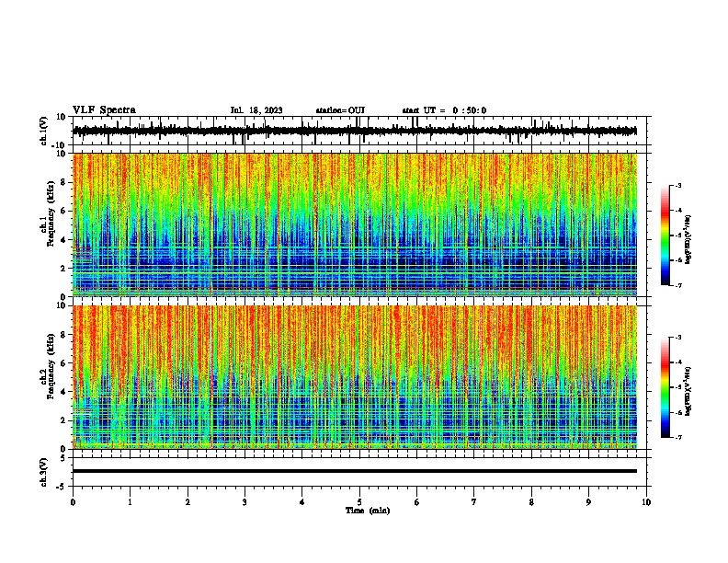This screenshot has width=728, height=563.
Task: Click time axis tick label "5"
Action: coord(359,502)
